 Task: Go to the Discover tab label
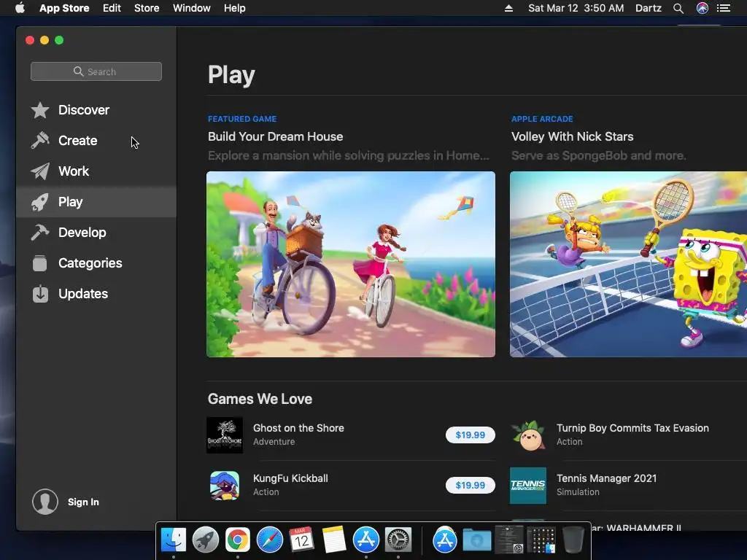pos(84,110)
